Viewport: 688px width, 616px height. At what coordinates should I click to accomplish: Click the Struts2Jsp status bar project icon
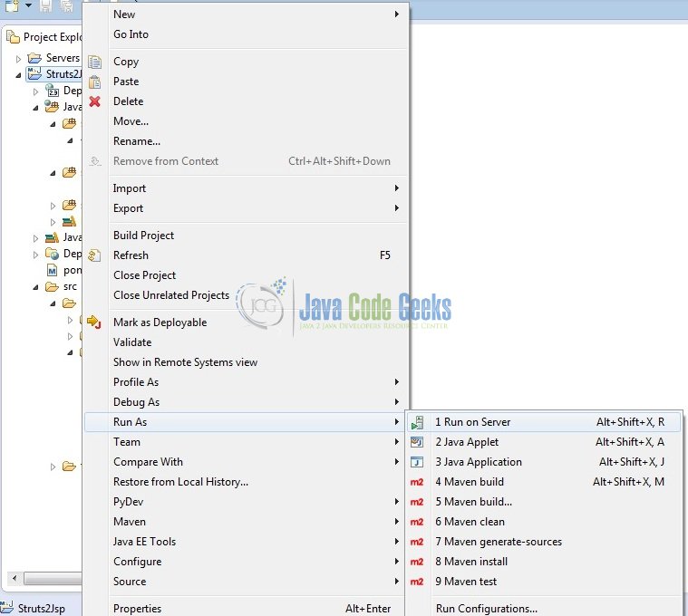(7, 608)
